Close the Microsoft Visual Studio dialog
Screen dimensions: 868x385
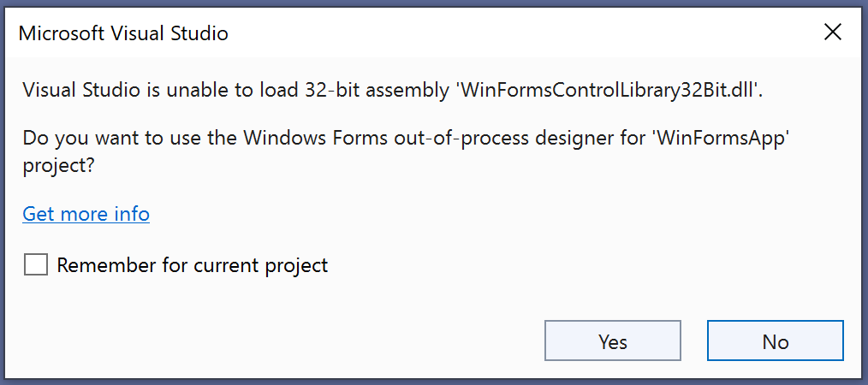click(x=833, y=33)
